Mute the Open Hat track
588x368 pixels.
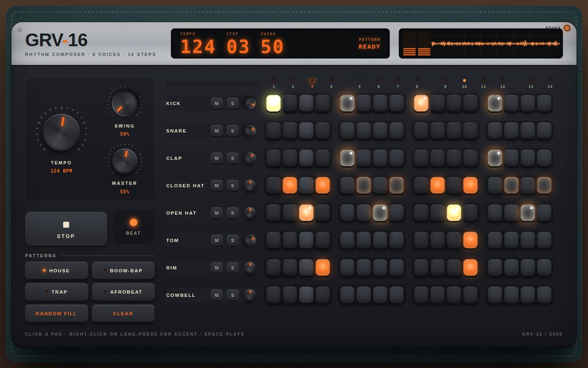(217, 213)
